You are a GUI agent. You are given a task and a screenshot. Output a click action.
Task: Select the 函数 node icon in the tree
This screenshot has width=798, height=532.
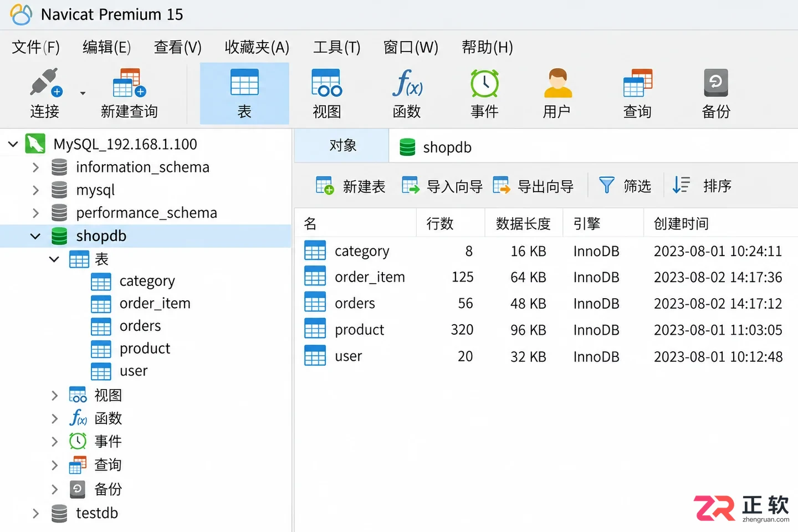78,418
